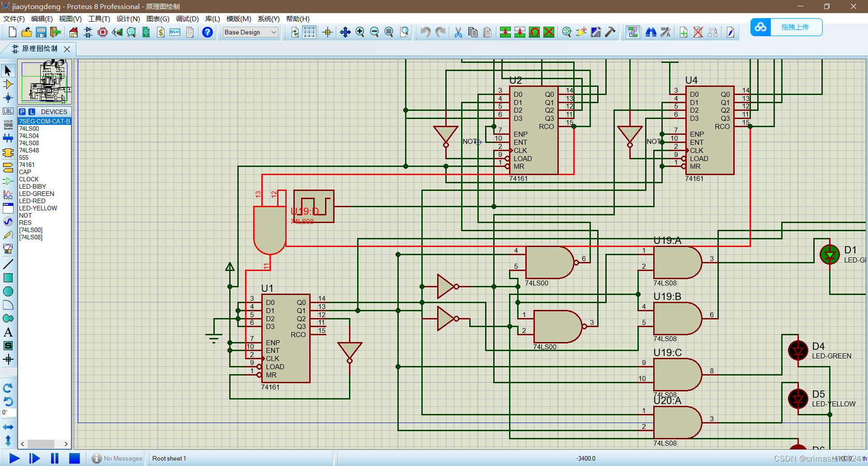The width and height of the screenshot is (868, 466).
Task: Open the 调试(D) menu
Action: [x=187, y=19]
